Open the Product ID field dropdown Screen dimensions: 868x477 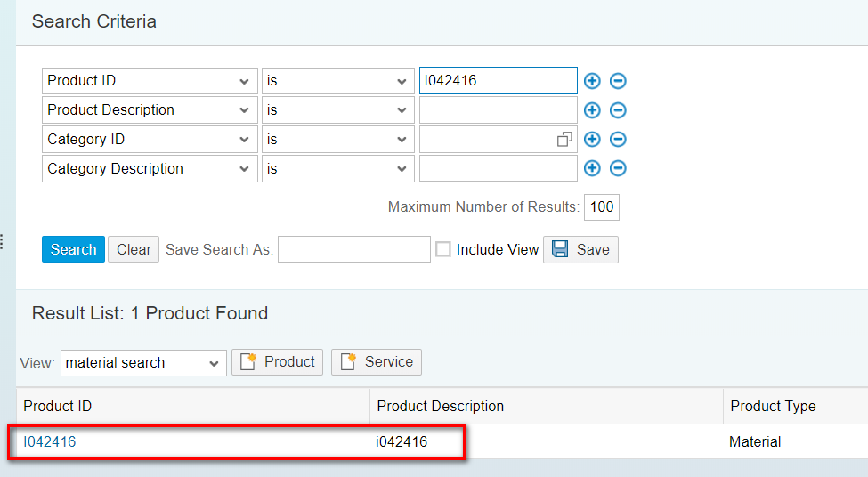[x=245, y=81]
